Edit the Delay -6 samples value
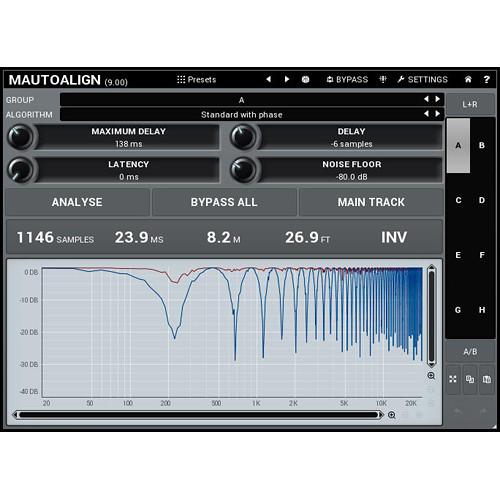This screenshot has width=500, height=500. pos(352,144)
